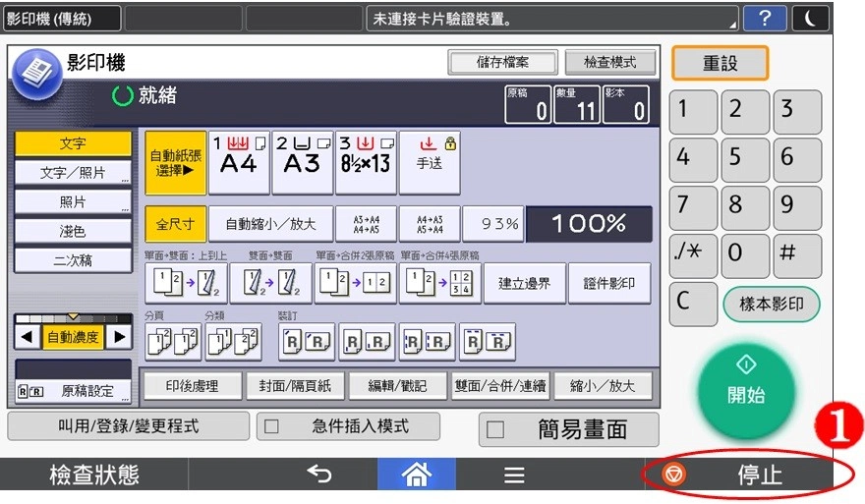Click 儲存檔案 store file button
The image size is (865, 504).
pos(502,62)
